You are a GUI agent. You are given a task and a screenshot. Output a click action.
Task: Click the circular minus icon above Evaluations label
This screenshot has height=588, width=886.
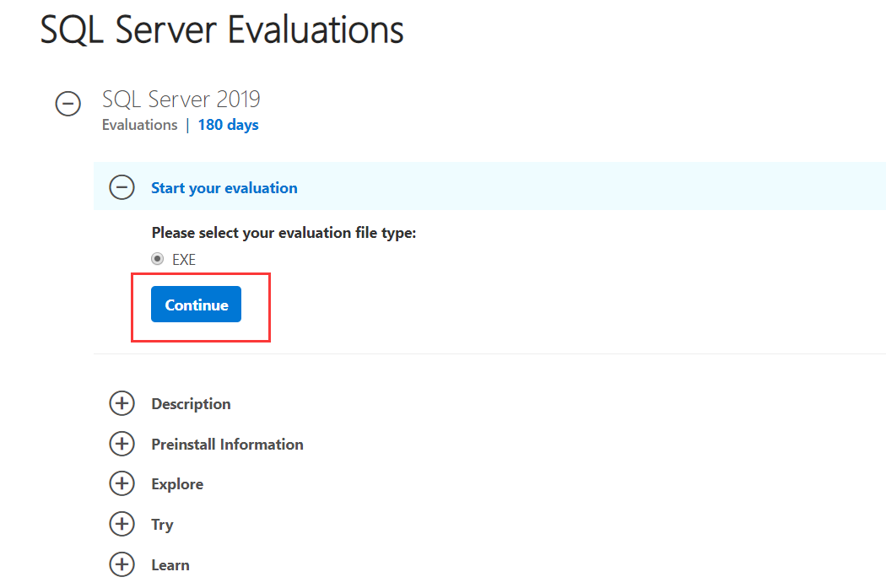[x=68, y=103]
